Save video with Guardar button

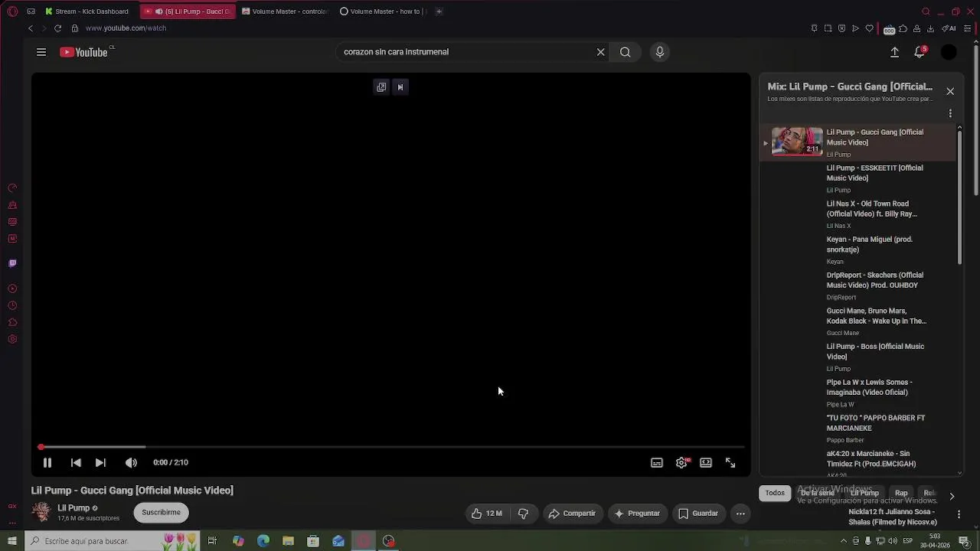(x=698, y=514)
